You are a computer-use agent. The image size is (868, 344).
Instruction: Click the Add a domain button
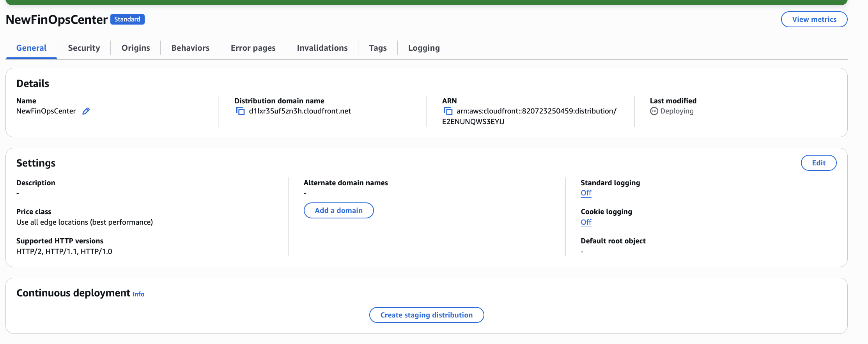tap(338, 211)
